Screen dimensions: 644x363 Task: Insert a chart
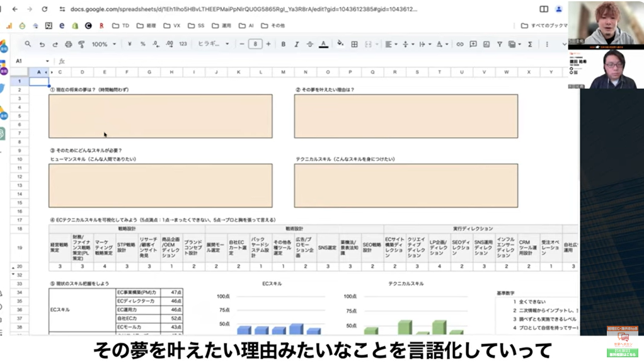486,44
